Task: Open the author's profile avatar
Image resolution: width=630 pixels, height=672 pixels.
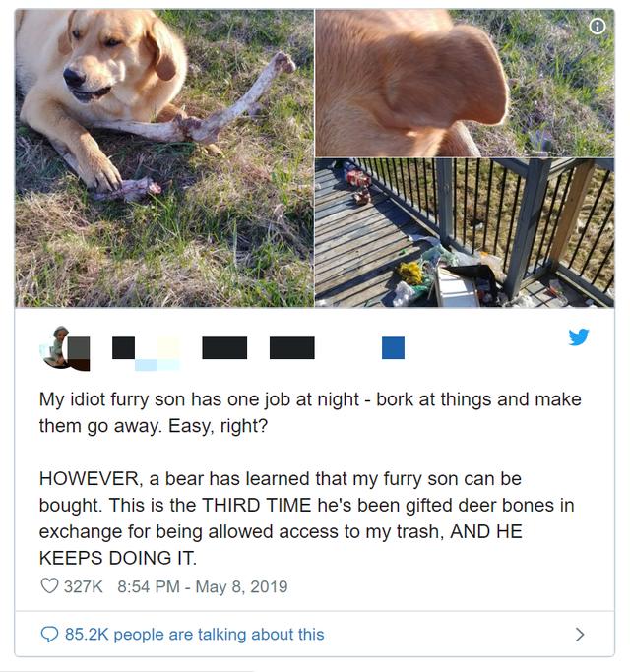Action: click(65, 347)
